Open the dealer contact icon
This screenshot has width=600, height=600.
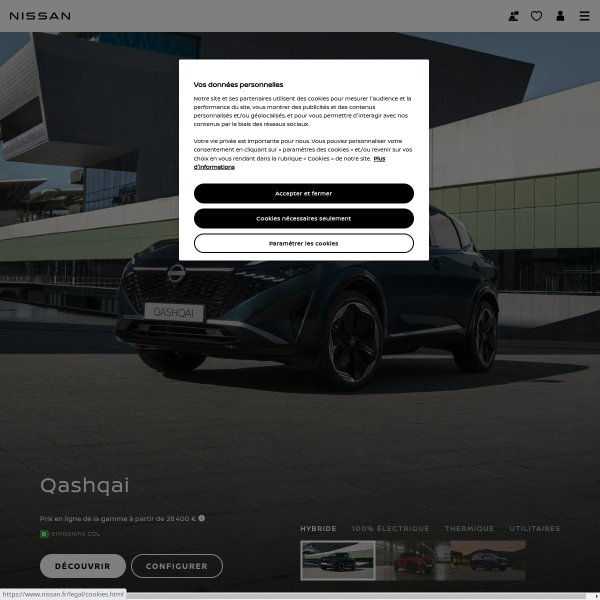point(513,16)
